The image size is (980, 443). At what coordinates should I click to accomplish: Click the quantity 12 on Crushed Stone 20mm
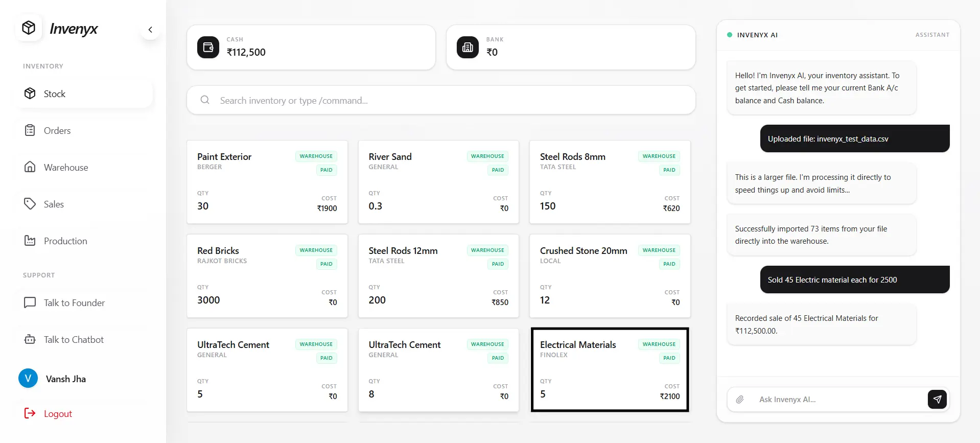tap(545, 300)
